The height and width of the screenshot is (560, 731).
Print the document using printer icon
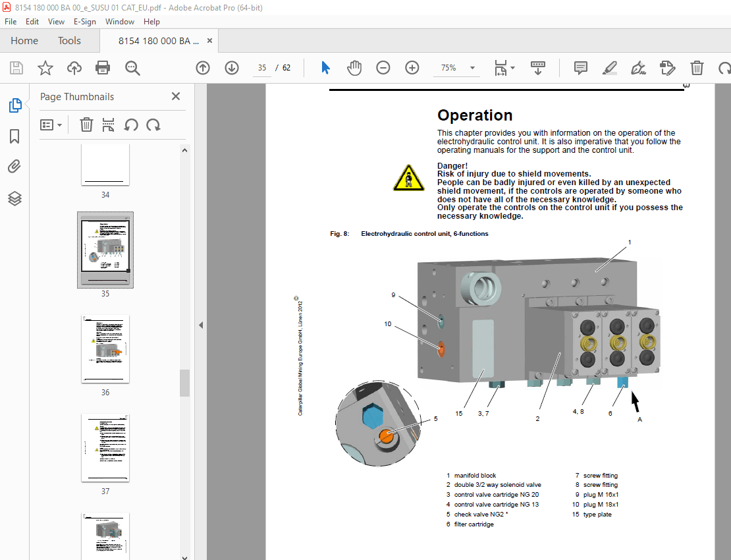click(103, 68)
